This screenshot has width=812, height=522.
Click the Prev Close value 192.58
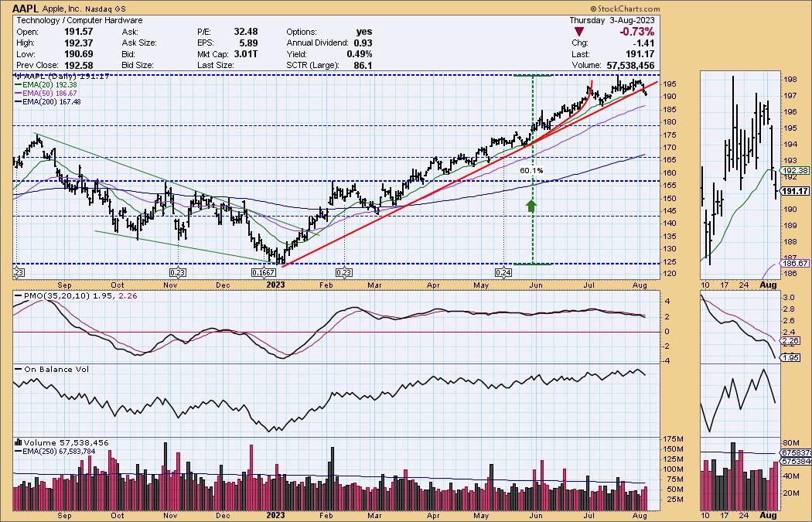79,66
